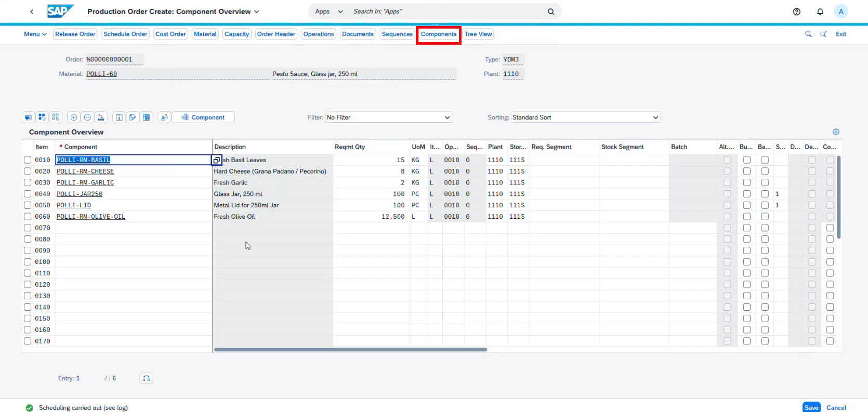Expand the page title chevron
Screen dimensions: 868x412
(257, 11)
